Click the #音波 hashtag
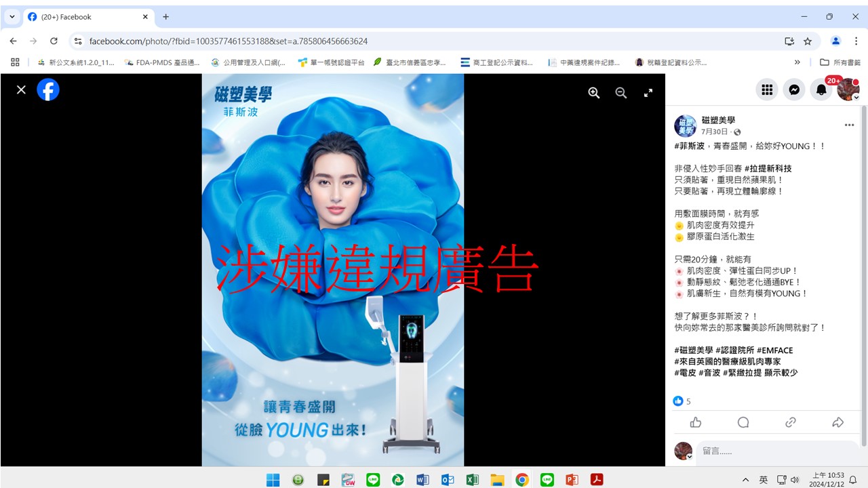This screenshot has height=488, width=868. click(709, 373)
